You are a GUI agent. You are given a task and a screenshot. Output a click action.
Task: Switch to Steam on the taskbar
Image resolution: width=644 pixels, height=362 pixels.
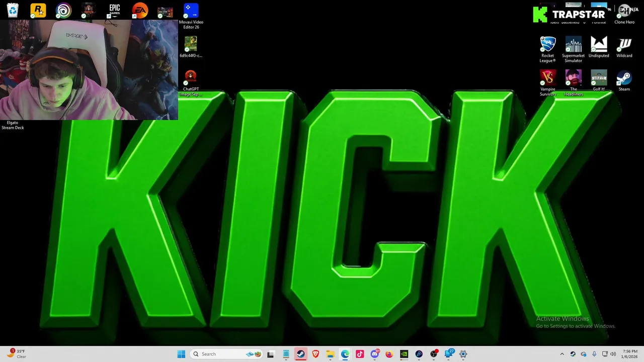tap(300, 354)
